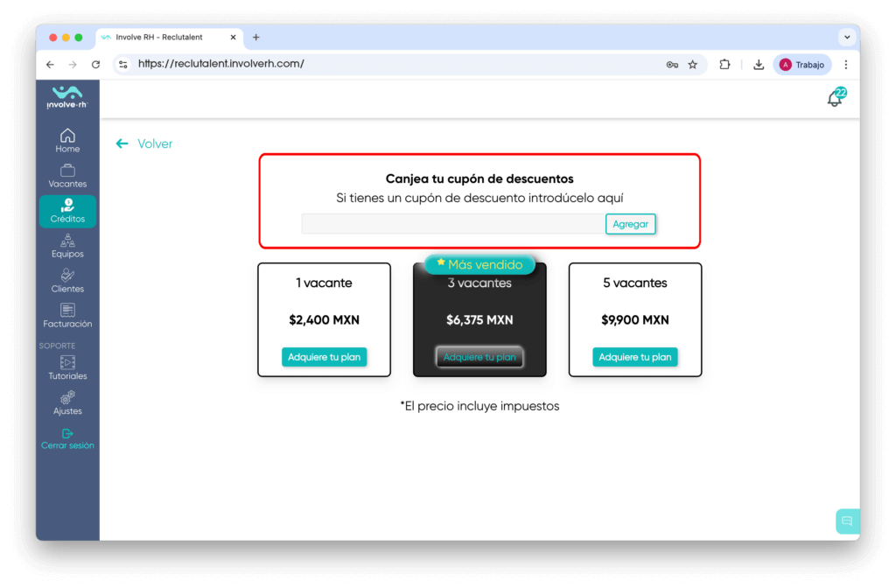The image size is (896, 588).
Task: Open the Vacantes section
Action: [x=67, y=175]
